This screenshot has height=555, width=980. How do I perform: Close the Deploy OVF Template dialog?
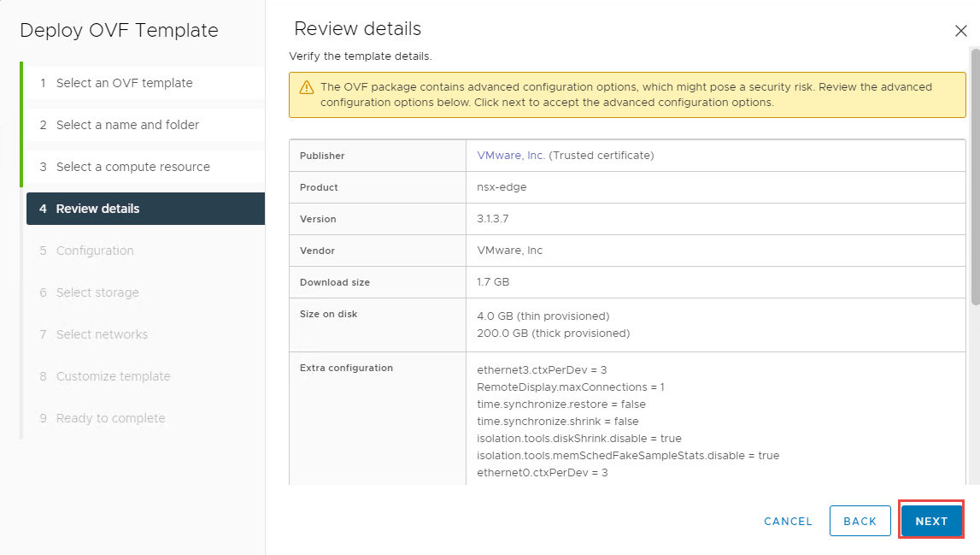click(960, 31)
